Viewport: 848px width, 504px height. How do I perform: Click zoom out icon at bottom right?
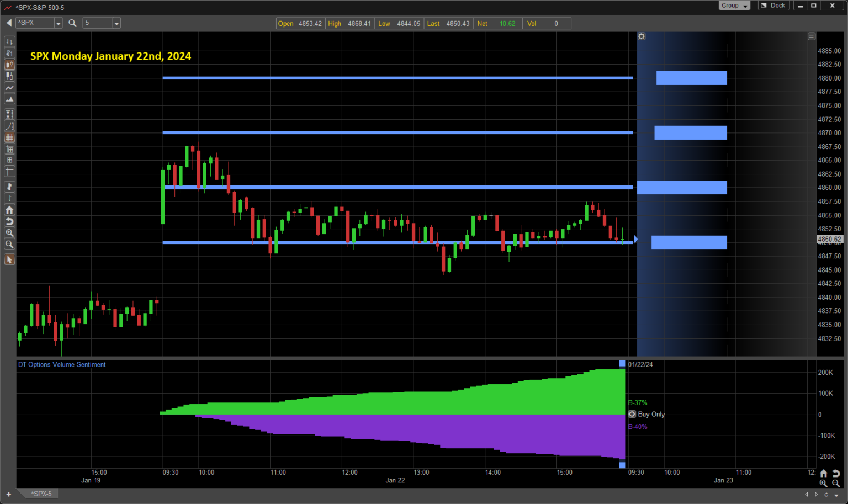(x=836, y=483)
